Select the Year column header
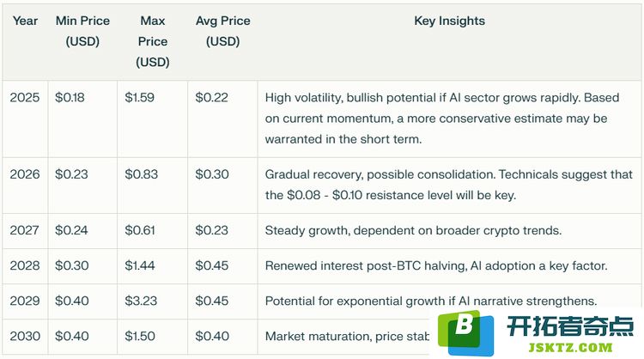Viewport: 644px width, 359px height. [x=25, y=21]
